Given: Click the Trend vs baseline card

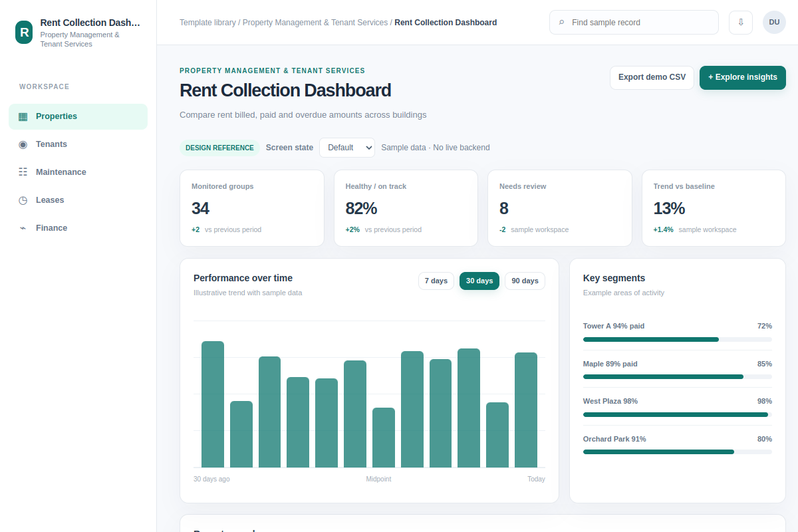Looking at the screenshot, I should (714, 208).
